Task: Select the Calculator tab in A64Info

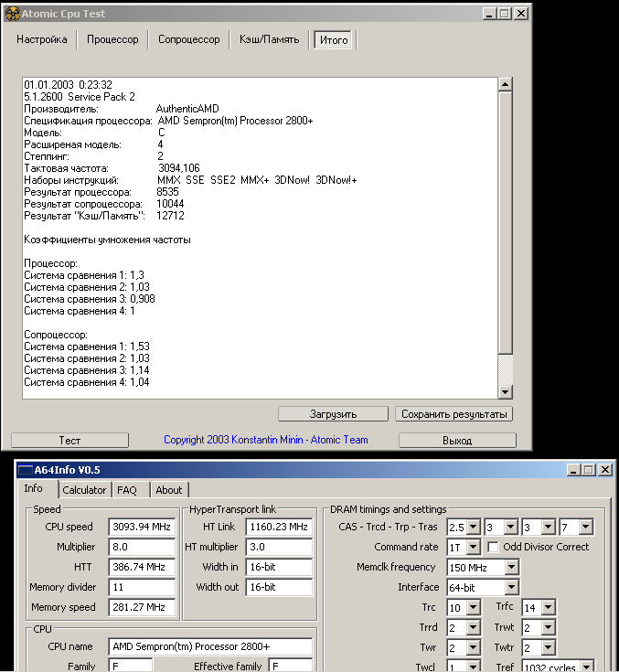Action: coord(84,490)
